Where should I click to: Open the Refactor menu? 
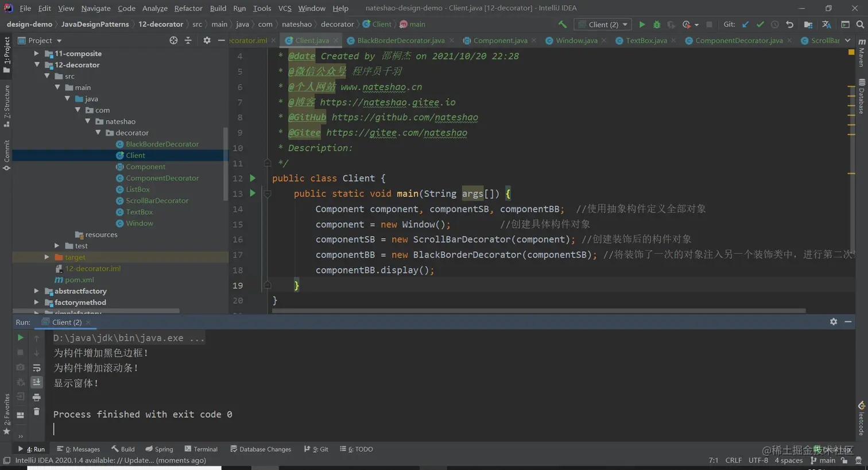pos(188,8)
